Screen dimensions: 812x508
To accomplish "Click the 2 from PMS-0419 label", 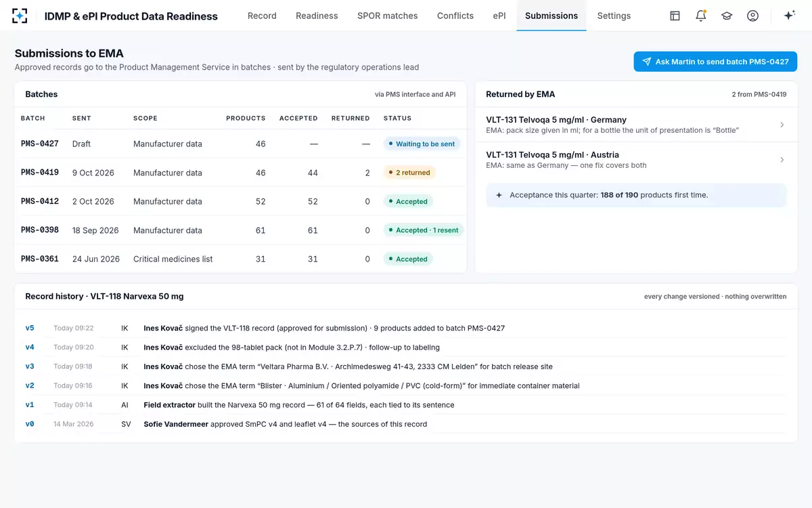I will 759,94.
